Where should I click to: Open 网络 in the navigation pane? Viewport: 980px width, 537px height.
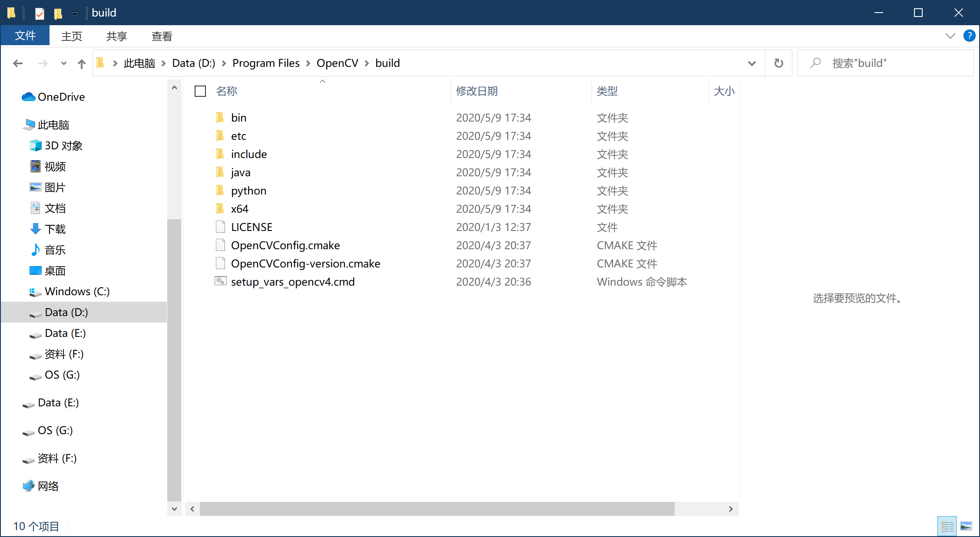tap(48, 486)
